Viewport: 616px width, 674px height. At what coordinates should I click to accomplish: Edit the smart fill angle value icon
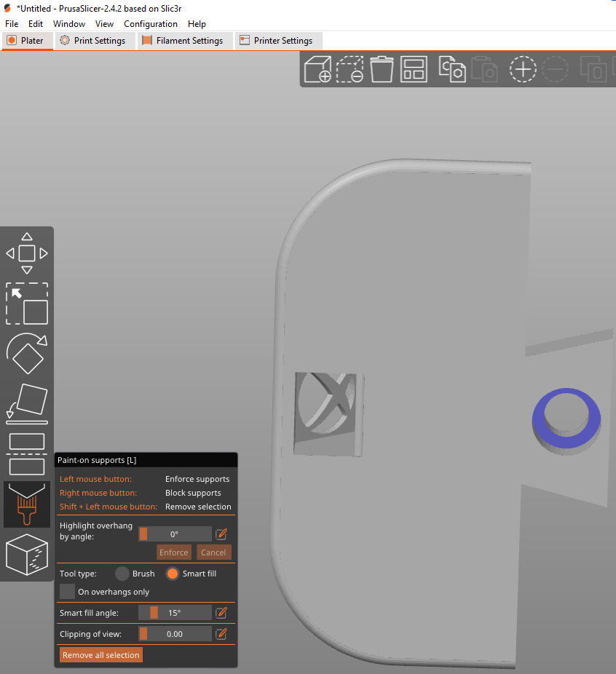point(221,613)
